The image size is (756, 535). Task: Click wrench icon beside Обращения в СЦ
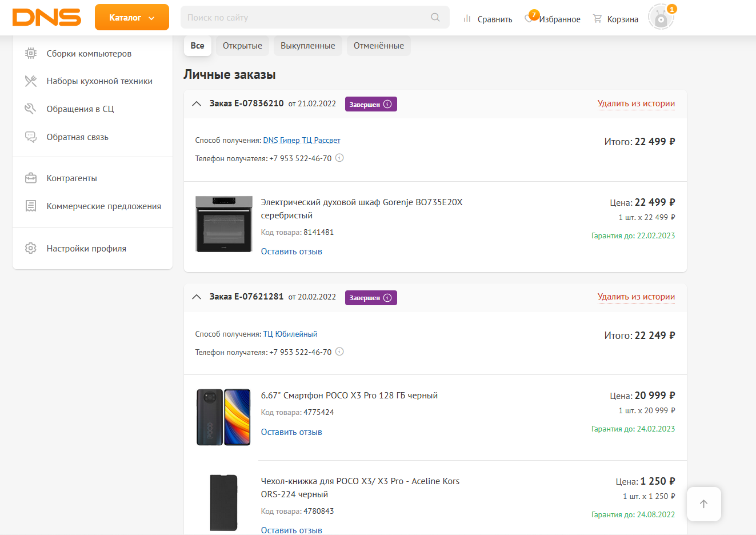31,109
